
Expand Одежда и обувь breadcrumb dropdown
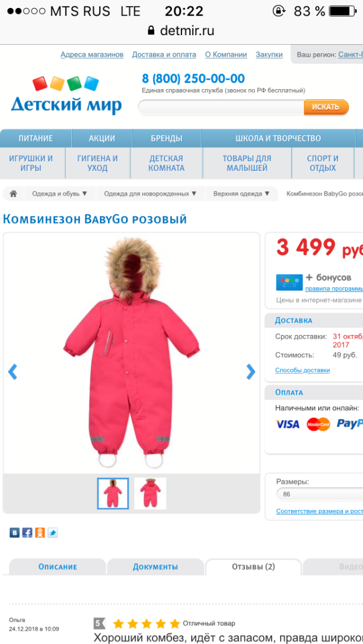[x=60, y=193]
